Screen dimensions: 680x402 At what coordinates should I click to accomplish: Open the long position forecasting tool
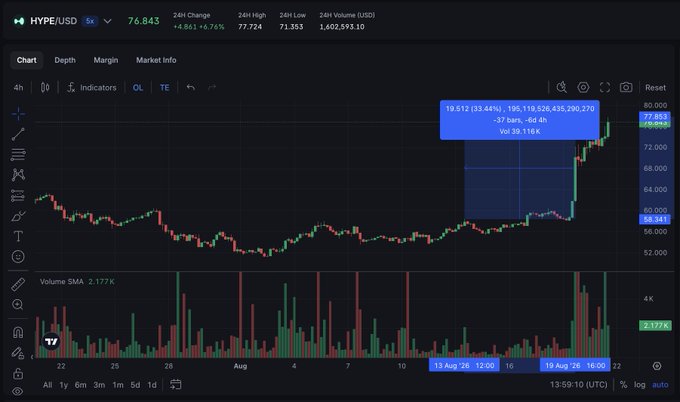(x=18, y=196)
